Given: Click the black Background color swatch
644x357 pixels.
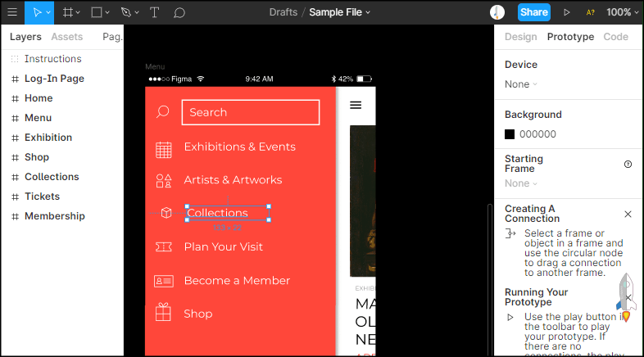Looking at the screenshot, I should pyautogui.click(x=510, y=134).
